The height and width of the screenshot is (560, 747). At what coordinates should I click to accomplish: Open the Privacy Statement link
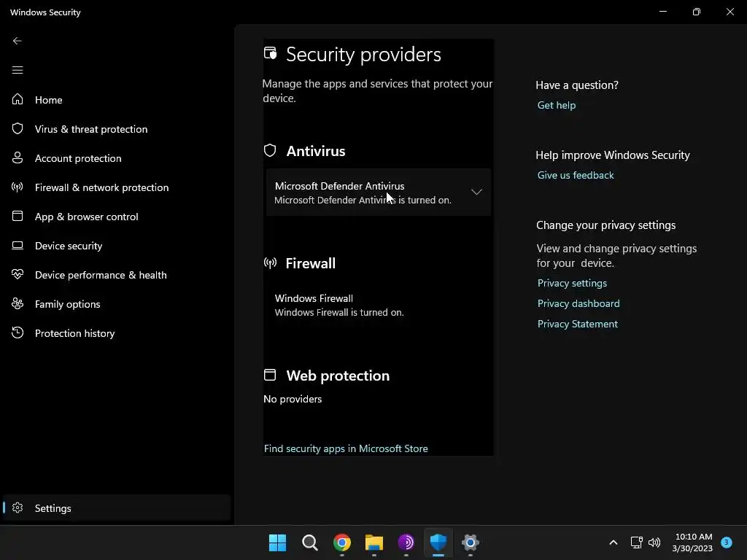pos(578,324)
